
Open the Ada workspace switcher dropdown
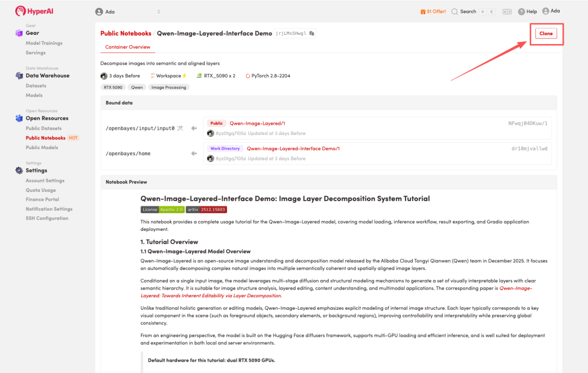click(x=128, y=11)
